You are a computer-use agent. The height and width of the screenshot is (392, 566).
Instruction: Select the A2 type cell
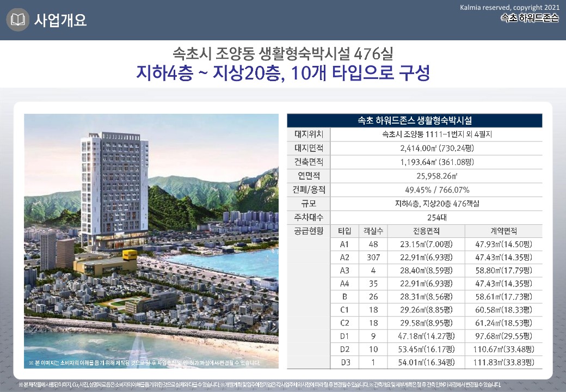click(x=344, y=258)
